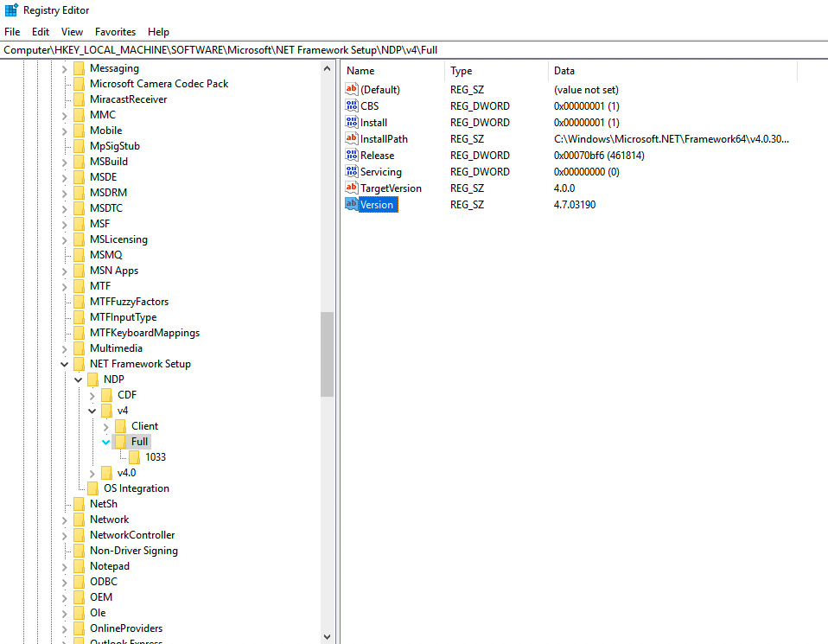Click the Multimedia folder icon
Viewport: 828px width, 644px height.
(80, 348)
